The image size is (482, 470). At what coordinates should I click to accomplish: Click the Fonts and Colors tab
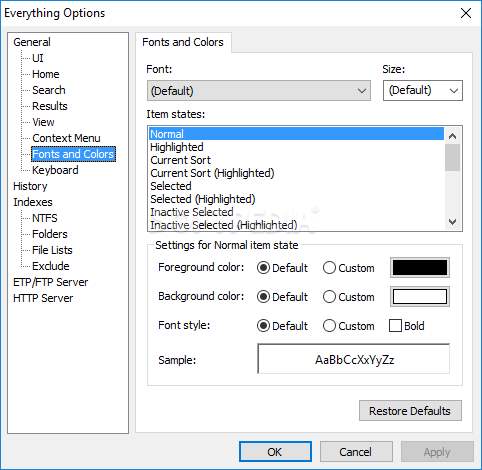pos(183,42)
